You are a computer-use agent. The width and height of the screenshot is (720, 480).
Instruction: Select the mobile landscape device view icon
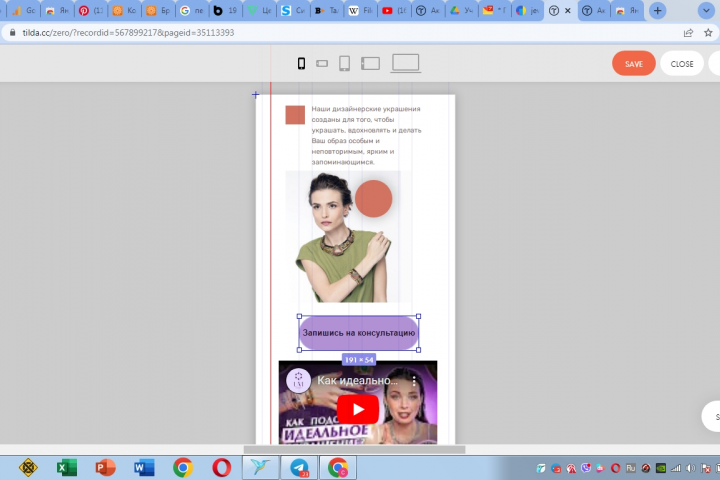coord(322,63)
